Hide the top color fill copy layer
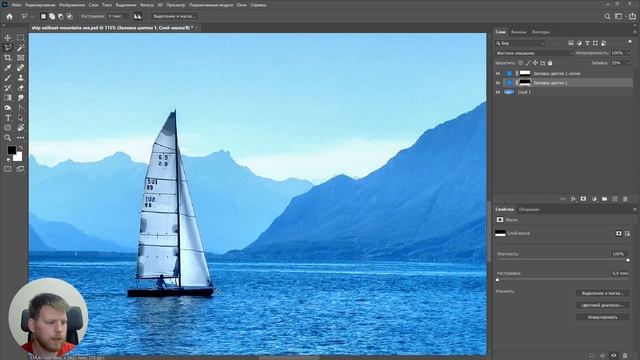Screen dimensions: 640x360 coord(498,73)
